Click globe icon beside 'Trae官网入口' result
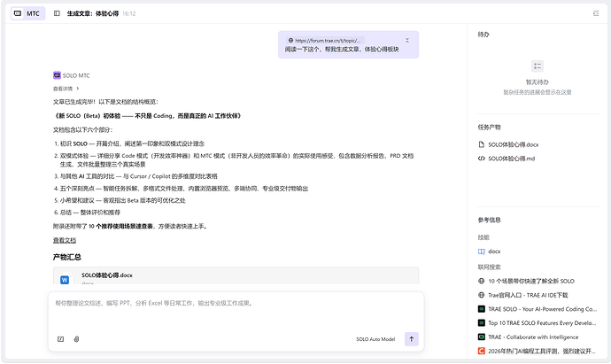This screenshot has width=611, height=364. pyautogui.click(x=481, y=295)
